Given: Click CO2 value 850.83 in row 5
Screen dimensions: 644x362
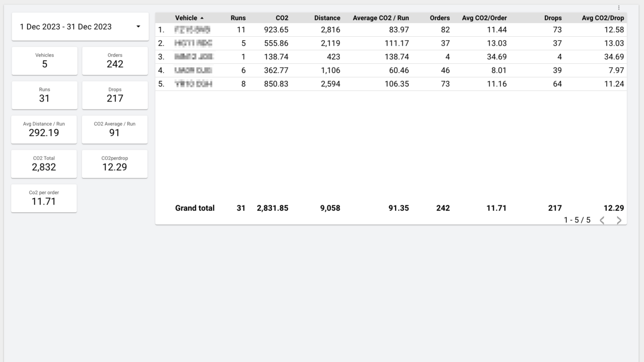Looking at the screenshot, I should (276, 84).
